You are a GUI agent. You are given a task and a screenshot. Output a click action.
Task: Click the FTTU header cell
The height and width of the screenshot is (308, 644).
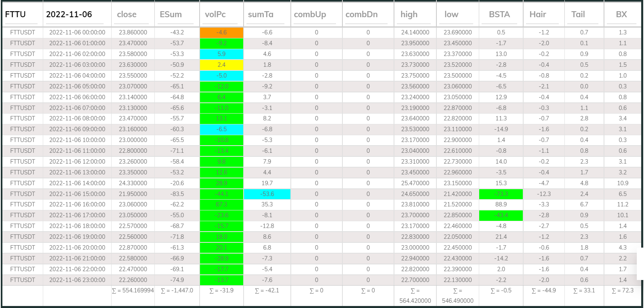(x=15, y=14)
